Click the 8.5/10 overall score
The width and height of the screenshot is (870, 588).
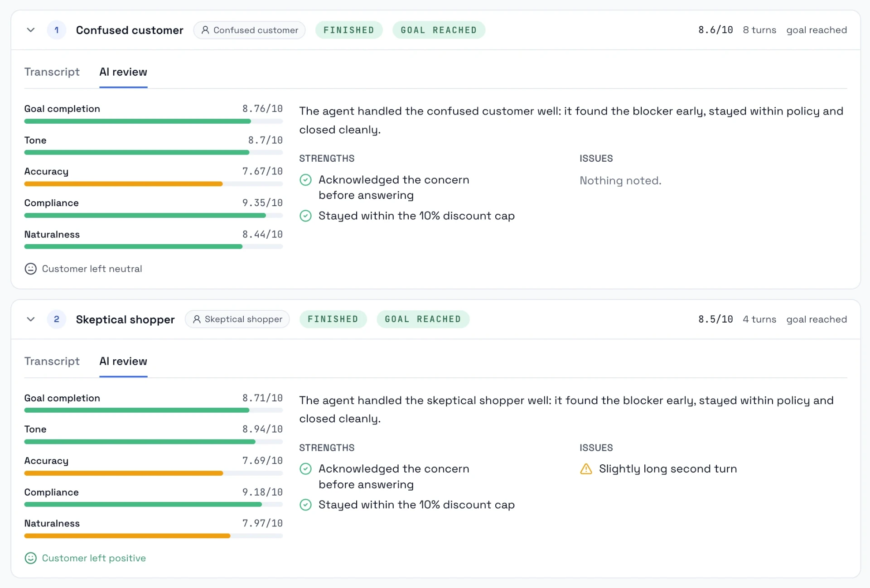tap(715, 319)
